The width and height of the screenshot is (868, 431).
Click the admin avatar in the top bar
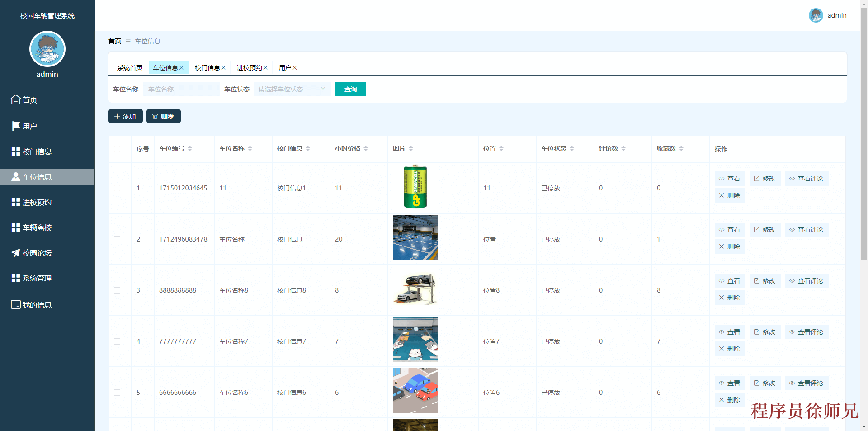point(816,15)
